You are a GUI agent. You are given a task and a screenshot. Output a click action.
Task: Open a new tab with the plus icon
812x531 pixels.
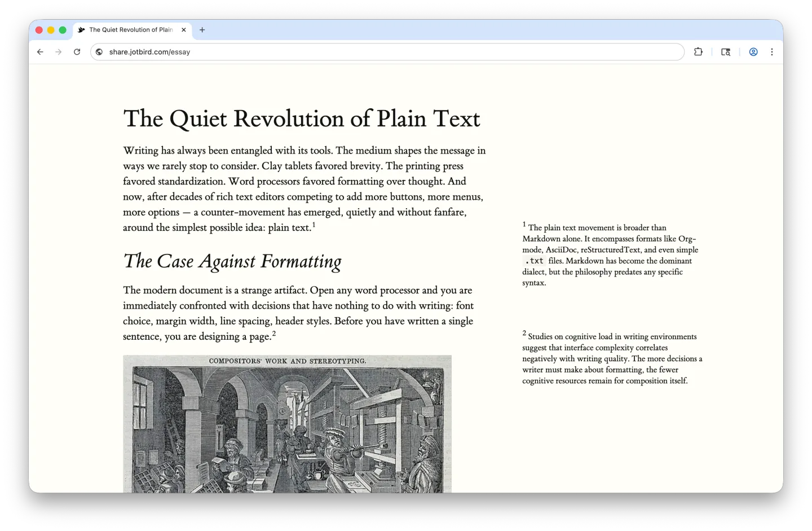202,30
